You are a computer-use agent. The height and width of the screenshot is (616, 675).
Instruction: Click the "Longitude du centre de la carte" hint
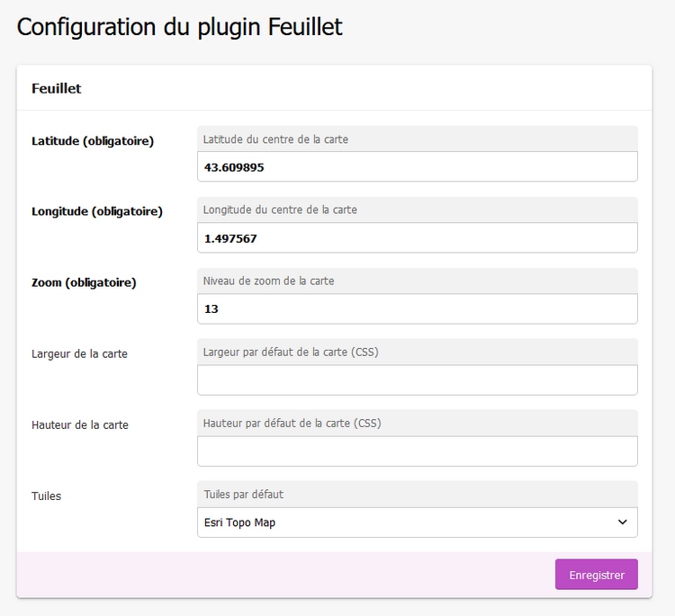click(280, 210)
